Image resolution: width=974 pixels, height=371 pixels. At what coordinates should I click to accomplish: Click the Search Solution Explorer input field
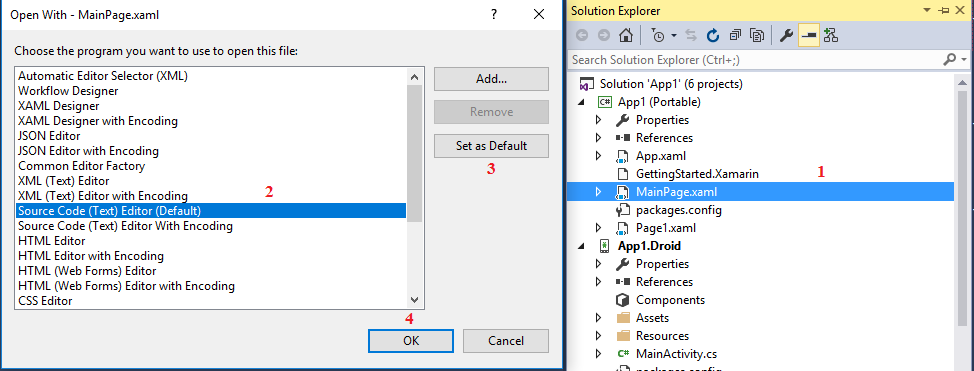[x=754, y=60]
